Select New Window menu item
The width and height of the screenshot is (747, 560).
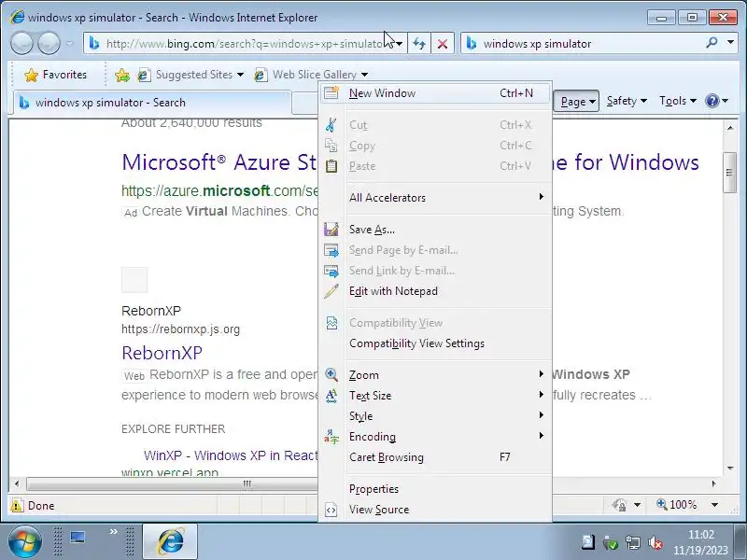click(x=435, y=93)
